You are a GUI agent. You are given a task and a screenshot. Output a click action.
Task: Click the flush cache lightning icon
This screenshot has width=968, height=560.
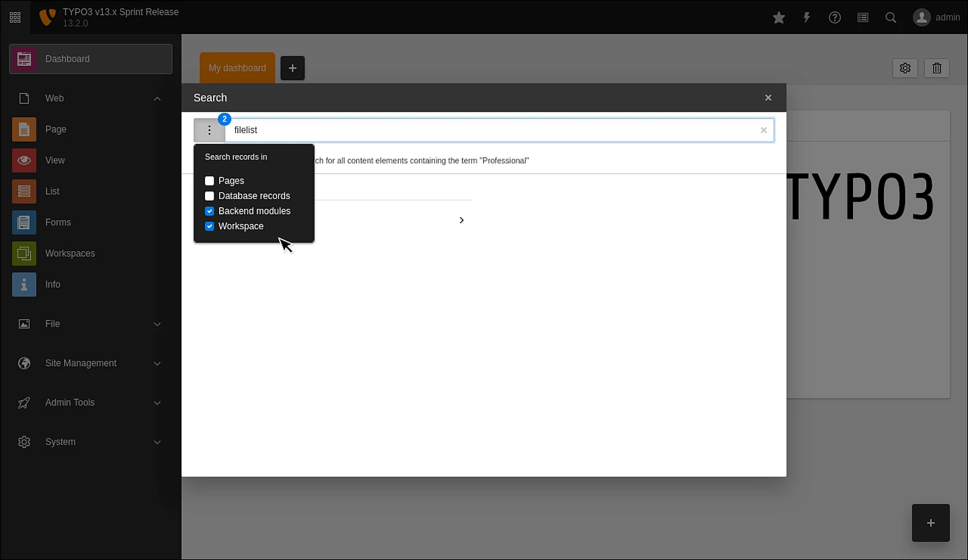[x=807, y=17]
